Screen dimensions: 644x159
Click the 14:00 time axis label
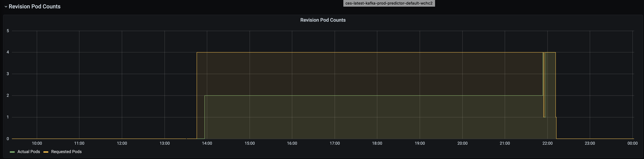point(207,143)
